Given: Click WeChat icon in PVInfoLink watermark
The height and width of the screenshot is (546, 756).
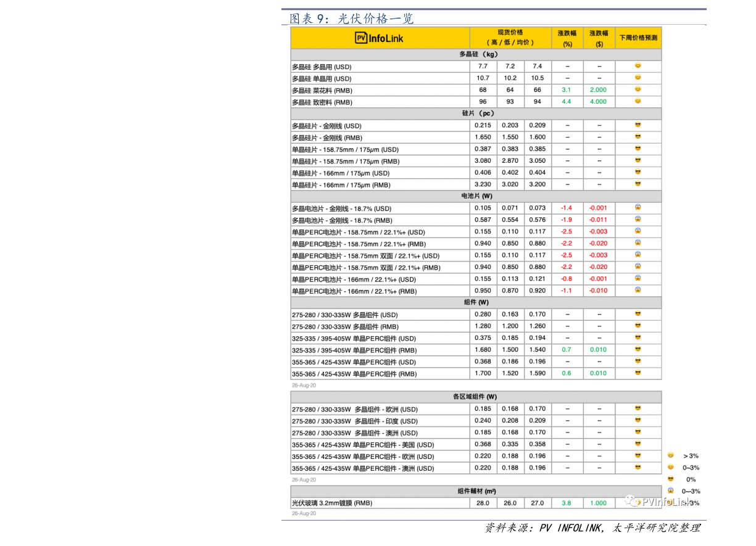Looking at the screenshot, I should [633, 502].
